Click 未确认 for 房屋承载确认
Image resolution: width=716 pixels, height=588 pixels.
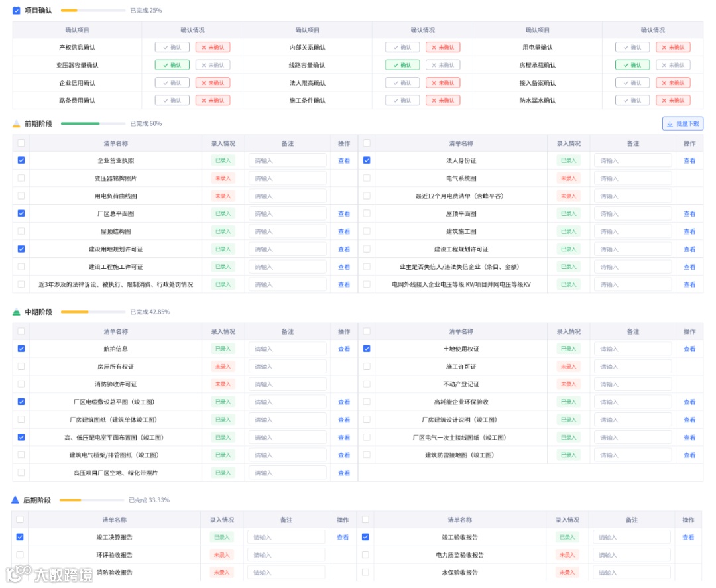pyautogui.click(x=673, y=65)
